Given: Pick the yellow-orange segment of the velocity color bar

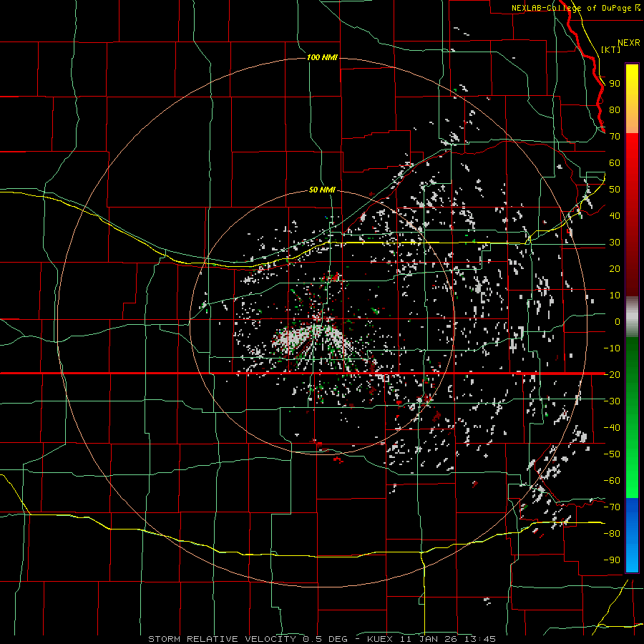Looking at the screenshot, I should point(632,99).
